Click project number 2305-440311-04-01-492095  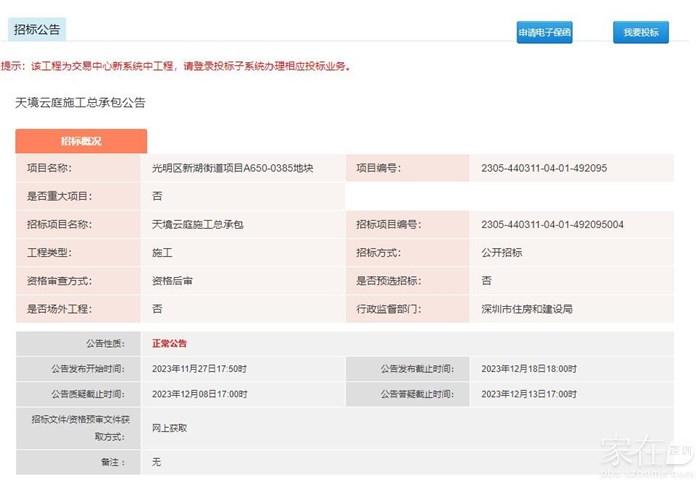tap(543, 168)
